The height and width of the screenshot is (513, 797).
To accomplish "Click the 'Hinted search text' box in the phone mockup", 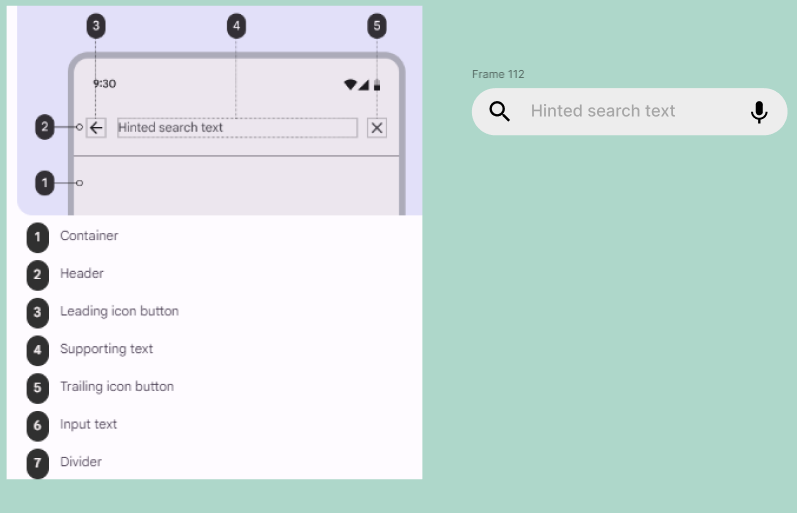I will point(237,128).
